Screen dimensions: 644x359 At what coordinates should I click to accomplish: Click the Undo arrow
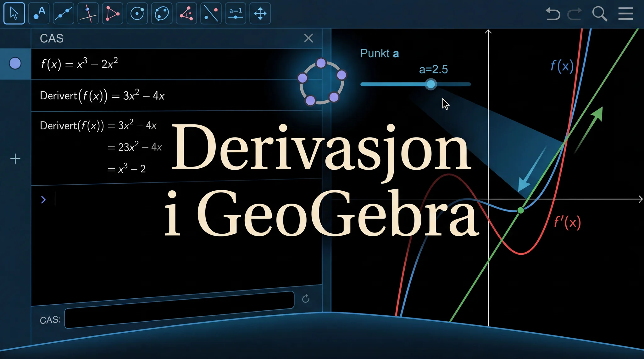(x=553, y=14)
